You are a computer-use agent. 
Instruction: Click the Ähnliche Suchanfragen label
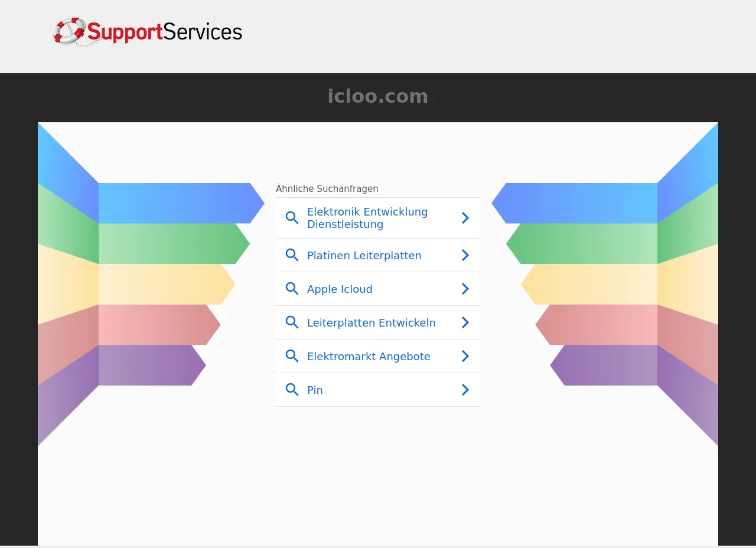point(327,189)
